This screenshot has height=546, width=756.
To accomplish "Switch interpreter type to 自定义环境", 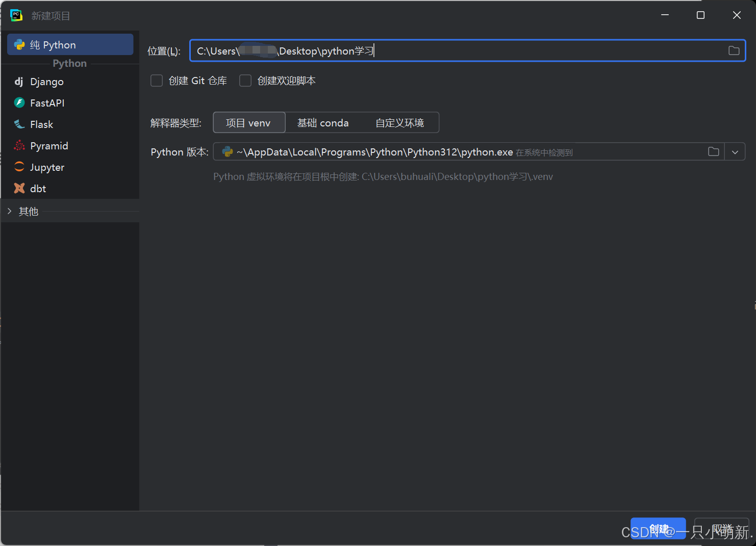I will click(x=400, y=123).
